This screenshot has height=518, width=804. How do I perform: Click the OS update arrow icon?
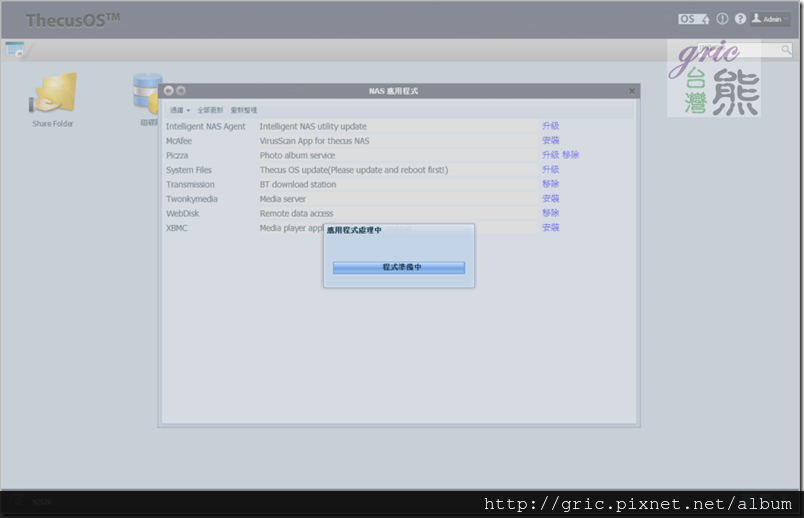(x=694, y=19)
